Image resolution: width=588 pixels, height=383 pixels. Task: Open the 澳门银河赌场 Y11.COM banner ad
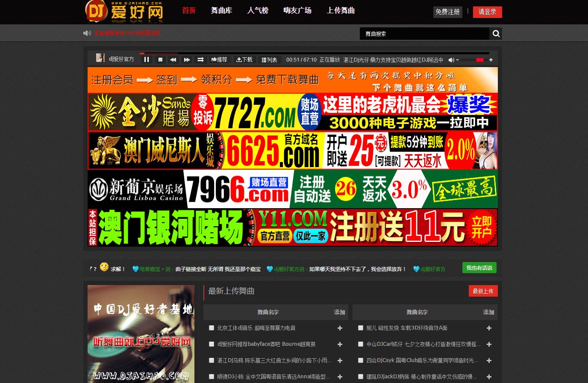(293, 227)
